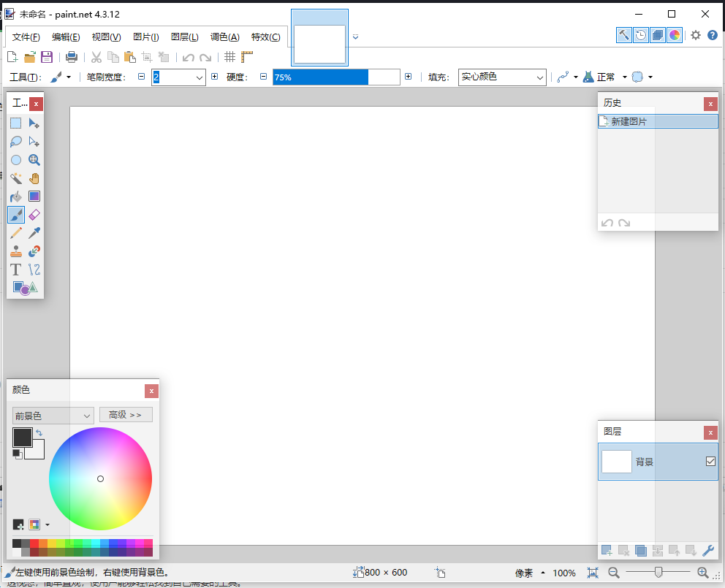This screenshot has height=588, width=725.
Task: Select the Eraser tool
Action: [34, 215]
